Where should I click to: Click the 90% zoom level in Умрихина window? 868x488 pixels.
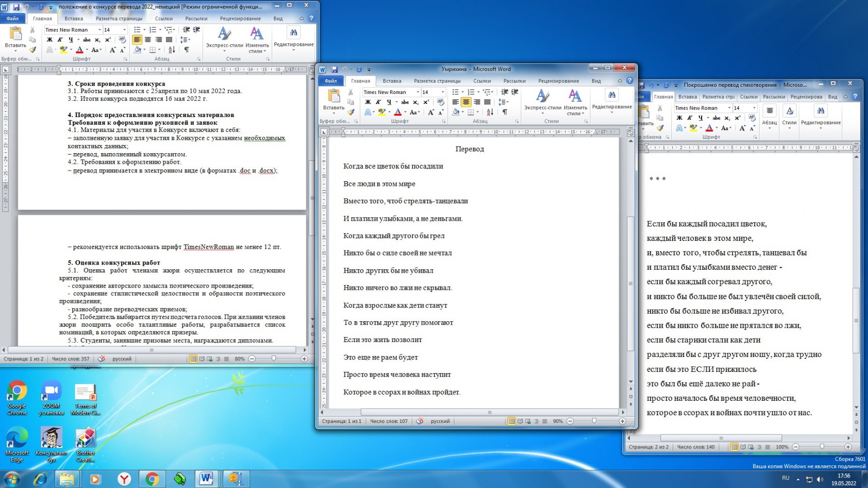coord(557,421)
